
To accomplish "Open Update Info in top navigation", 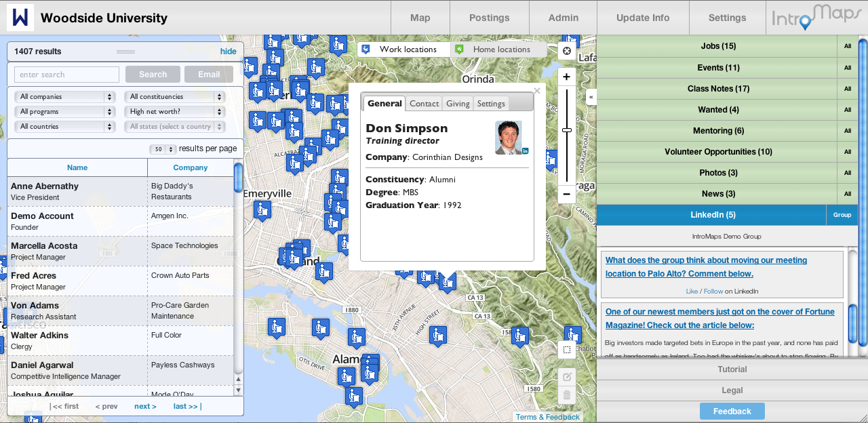I will [643, 18].
